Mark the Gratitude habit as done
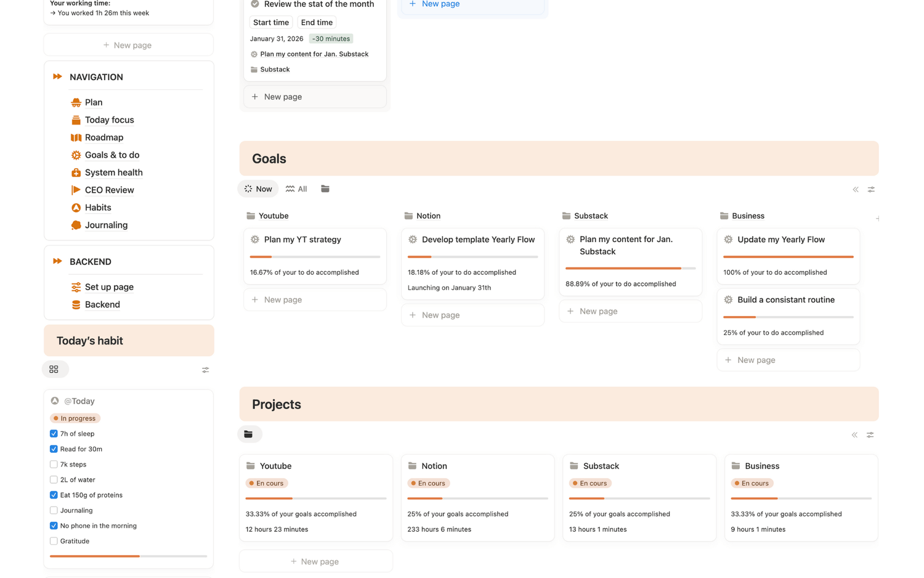This screenshot has height=578, width=924. (x=53, y=540)
